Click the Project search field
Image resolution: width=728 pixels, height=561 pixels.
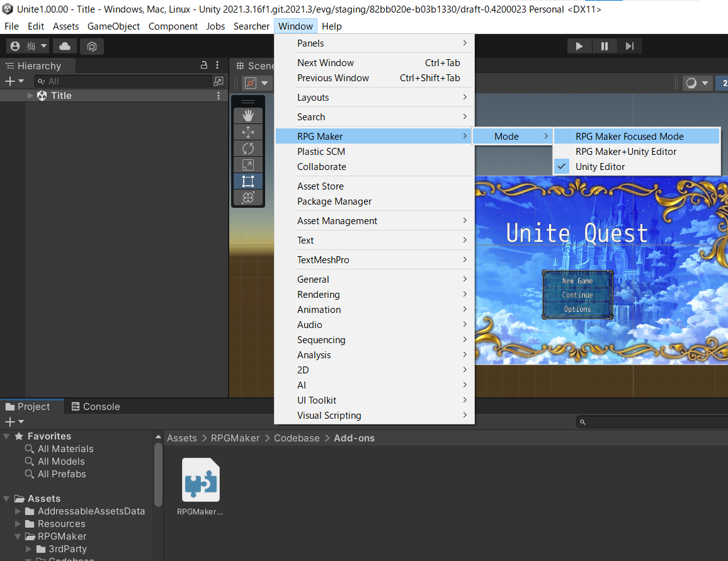point(652,422)
